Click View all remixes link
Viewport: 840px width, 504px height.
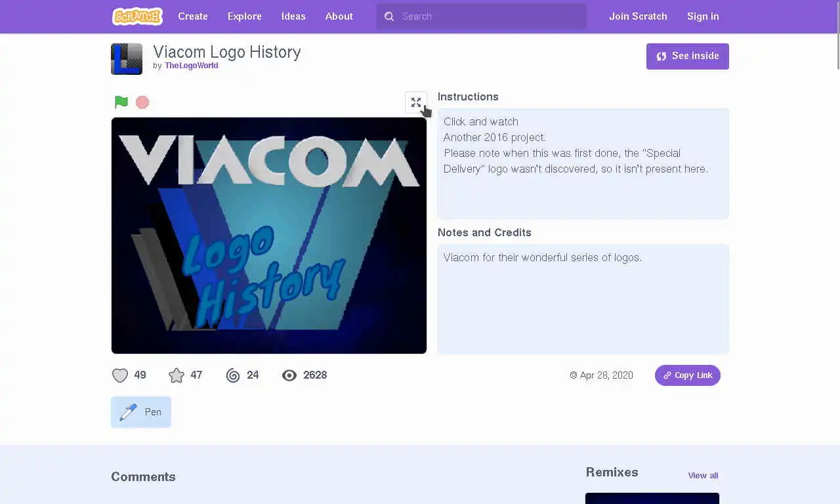point(703,476)
